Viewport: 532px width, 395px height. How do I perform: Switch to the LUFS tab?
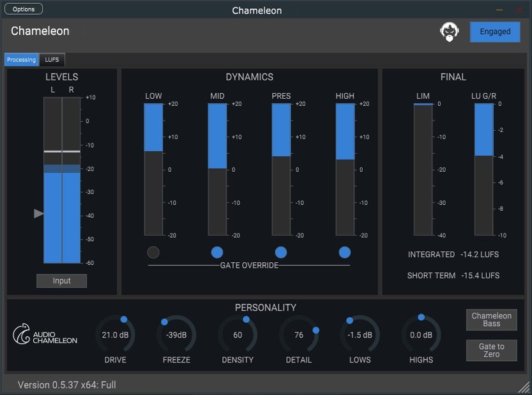coord(52,60)
